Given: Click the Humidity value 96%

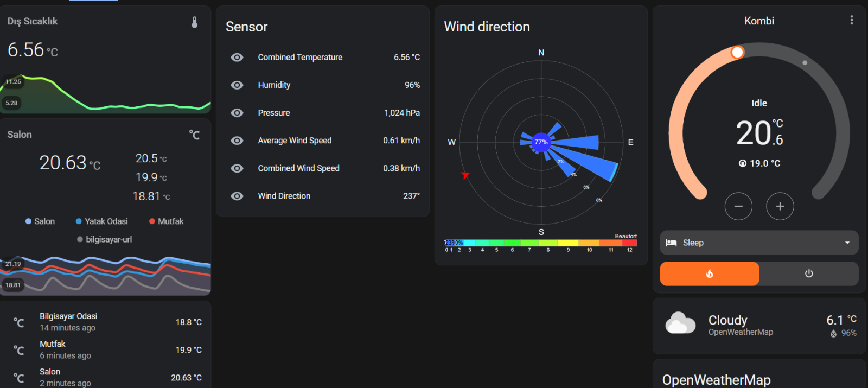Looking at the screenshot, I should [412, 85].
